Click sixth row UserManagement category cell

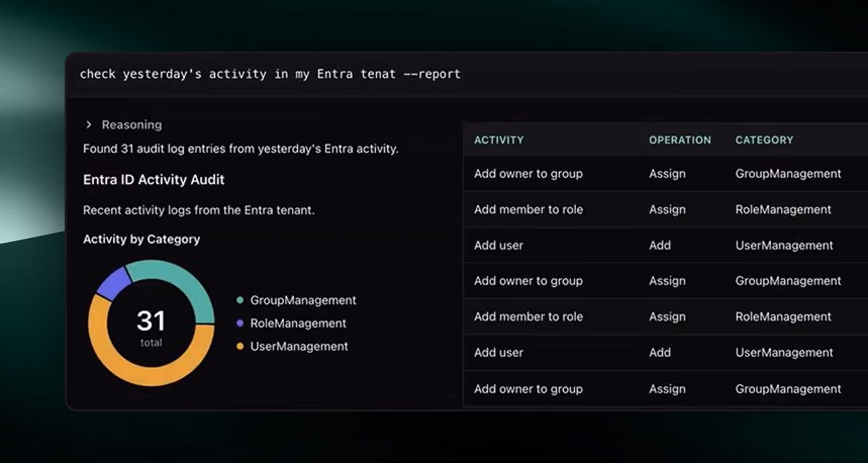[784, 352]
